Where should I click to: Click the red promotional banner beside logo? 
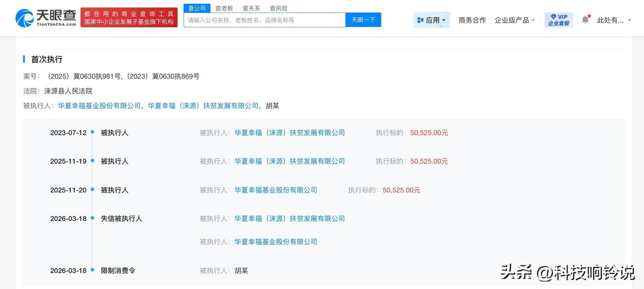click(129, 18)
